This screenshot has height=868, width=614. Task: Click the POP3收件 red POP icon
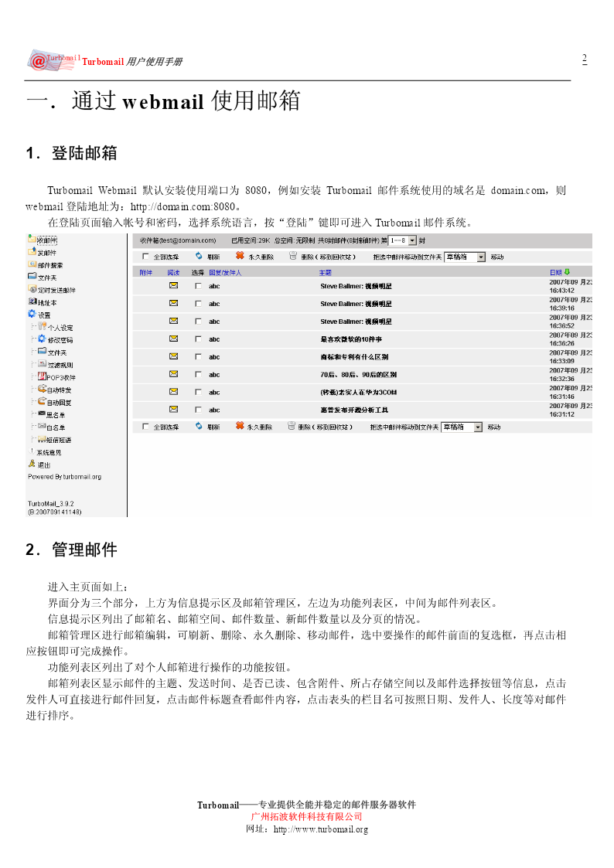42,376
